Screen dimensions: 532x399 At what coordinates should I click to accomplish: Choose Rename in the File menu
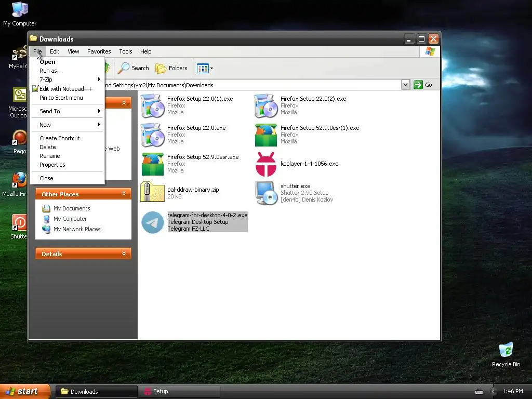pos(67,156)
